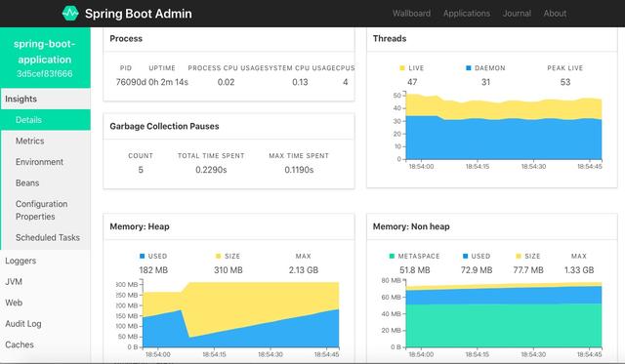Image resolution: width=625 pixels, height=364 pixels.
Task: Click the system CPU usage value 0.13
Action: pyautogui.click(x=300, y=82)
